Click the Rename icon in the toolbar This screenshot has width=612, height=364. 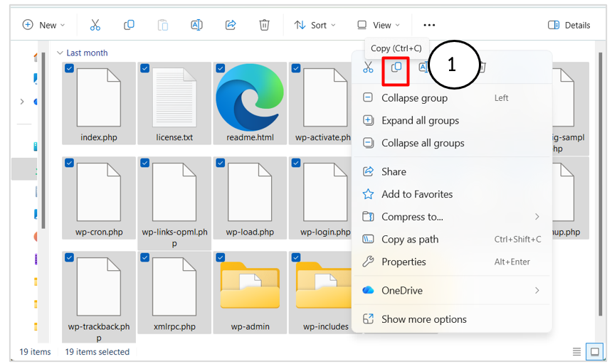[196, 25]
